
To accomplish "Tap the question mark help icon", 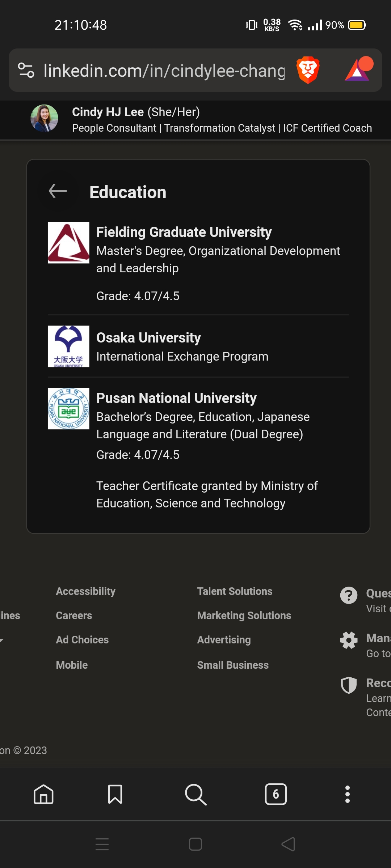I will click(349, 595).
